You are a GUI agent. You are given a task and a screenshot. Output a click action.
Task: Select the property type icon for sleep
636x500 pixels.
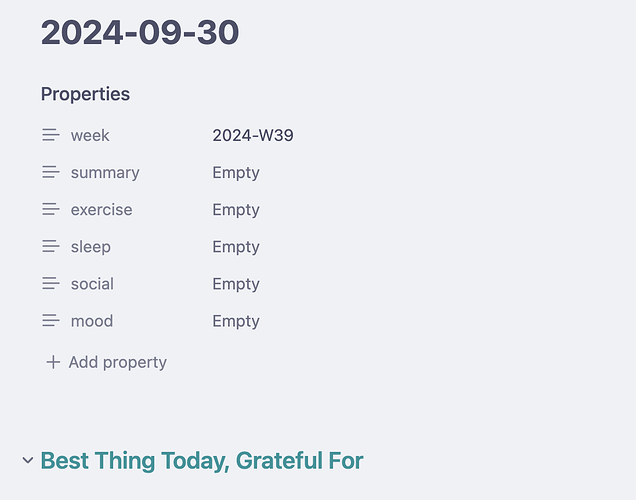(x=51, y=247)
